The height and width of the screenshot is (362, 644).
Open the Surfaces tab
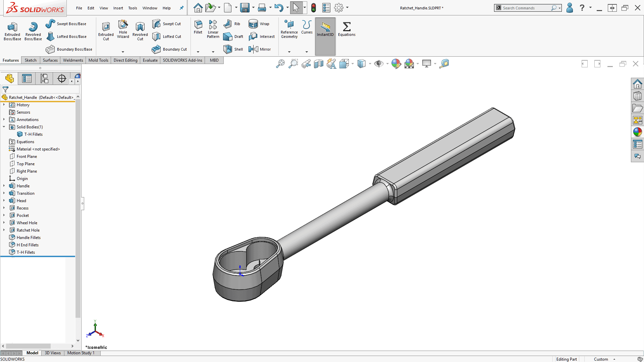(x=50, y=60)
